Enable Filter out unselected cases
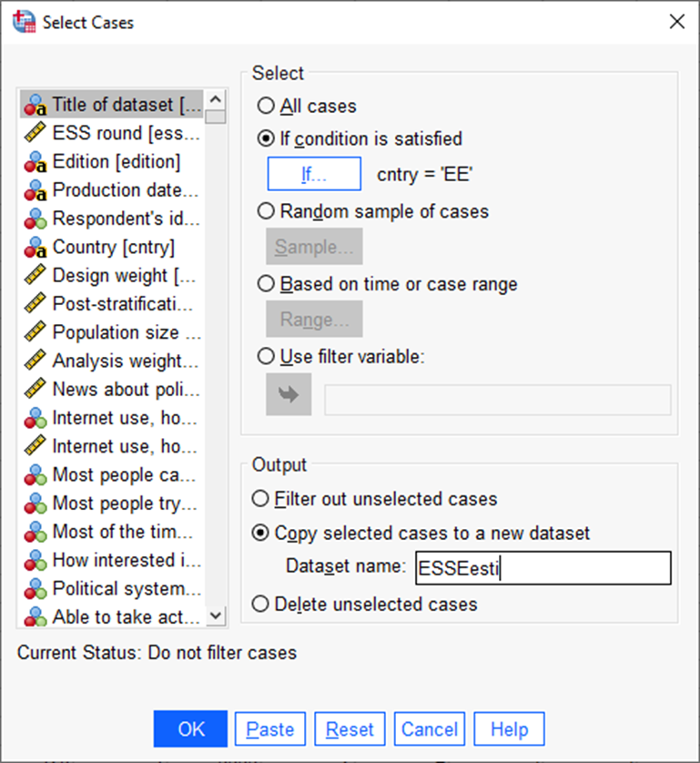The image size is (700, 763). coord(260,499)
